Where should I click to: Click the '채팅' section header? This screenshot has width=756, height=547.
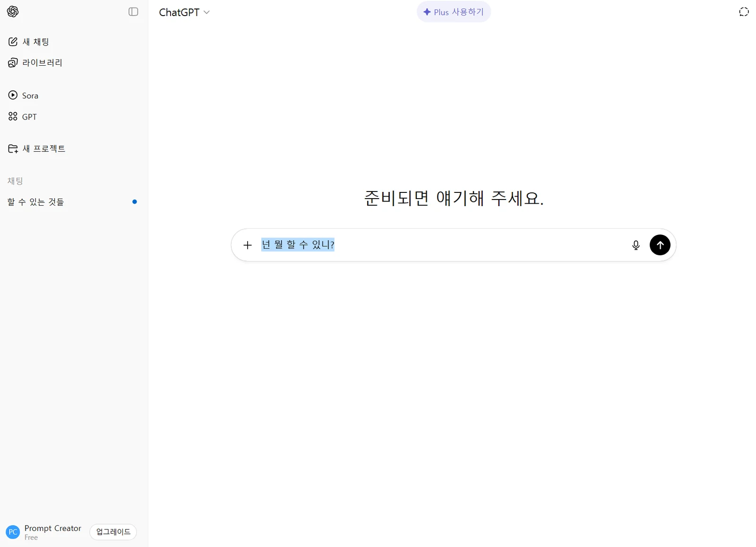pyautogui.click(x=15, y=181)
